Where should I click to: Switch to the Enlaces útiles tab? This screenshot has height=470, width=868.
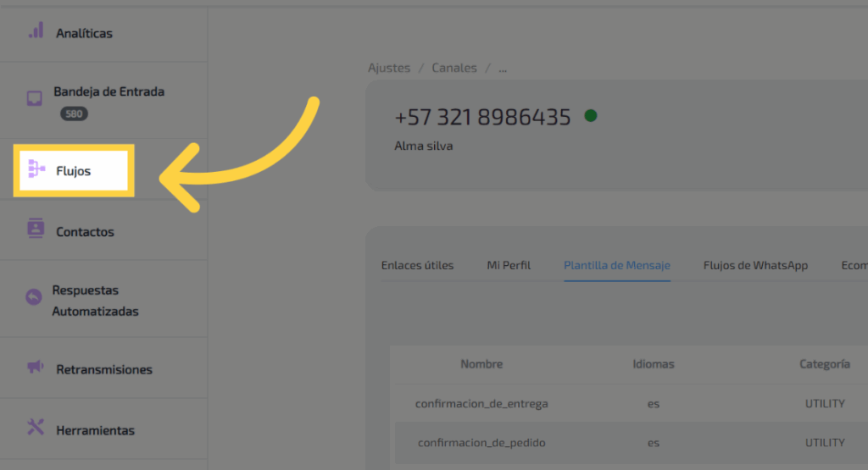click(417, 265)
